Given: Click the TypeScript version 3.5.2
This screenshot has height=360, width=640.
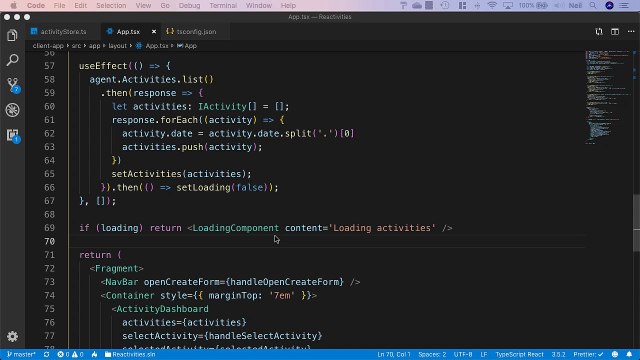Looking at the screenshot, I should (x=558, y=354).
